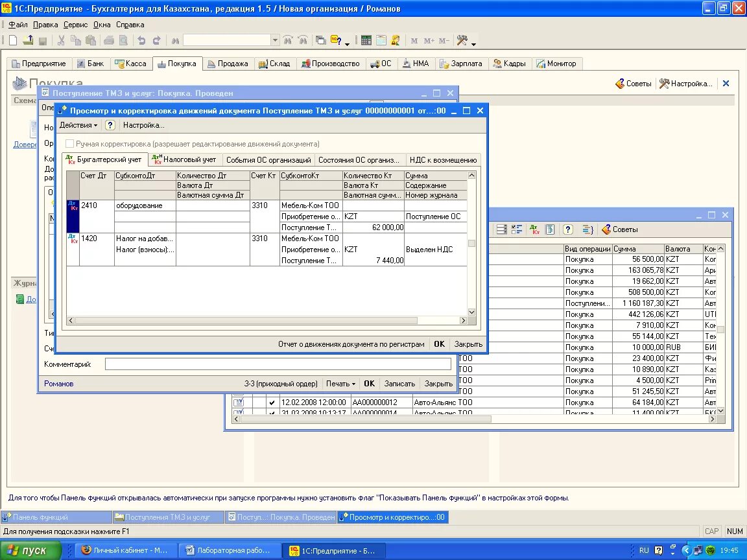
Task: Open the Печать dropdown in receipt document
Action: [340, 384]
